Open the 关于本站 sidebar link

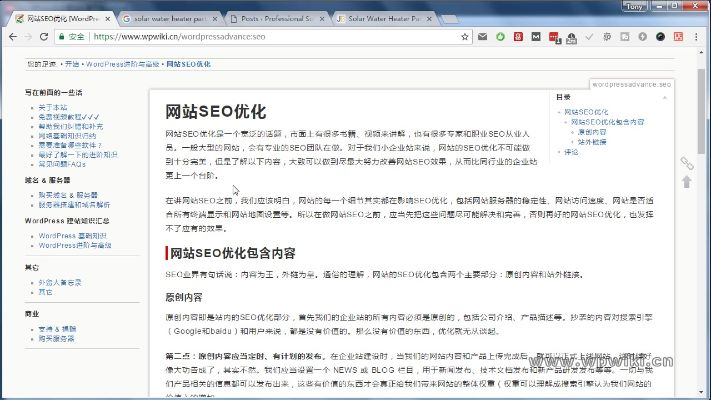point(53,107)
